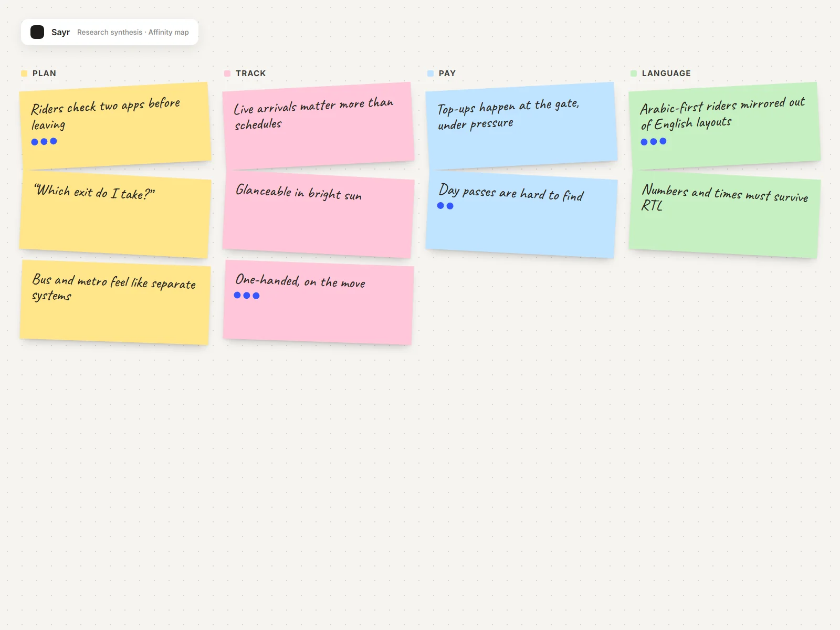This screenshot has width=840, height=630.
Task: Select the 'Glanceable in bright sun' note
Action: (x=319, y=215)
